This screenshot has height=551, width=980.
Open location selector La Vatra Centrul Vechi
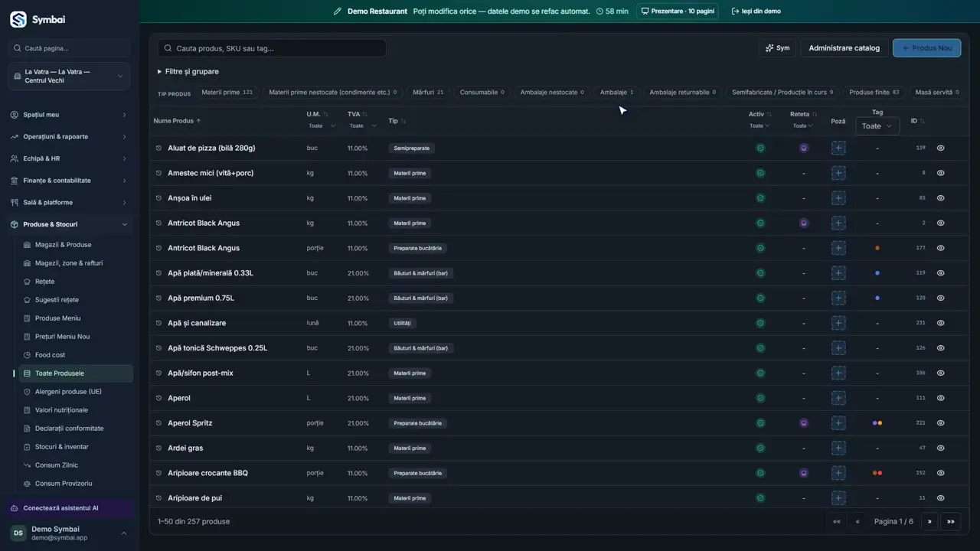coord(70,76)
